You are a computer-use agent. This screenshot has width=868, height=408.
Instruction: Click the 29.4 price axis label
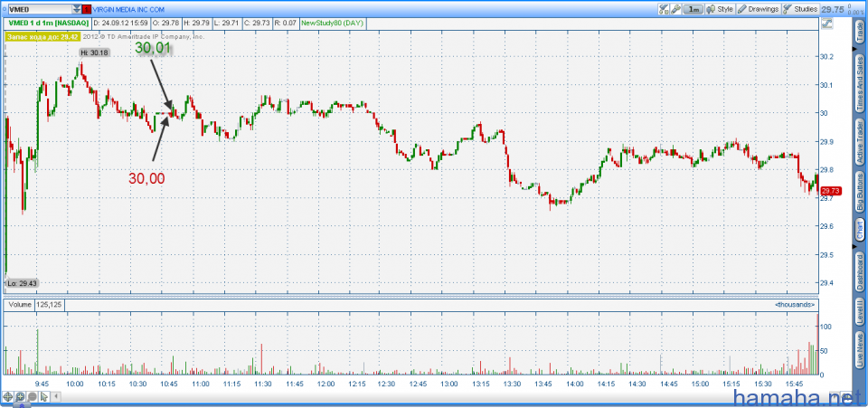click(x=827, y=283)
